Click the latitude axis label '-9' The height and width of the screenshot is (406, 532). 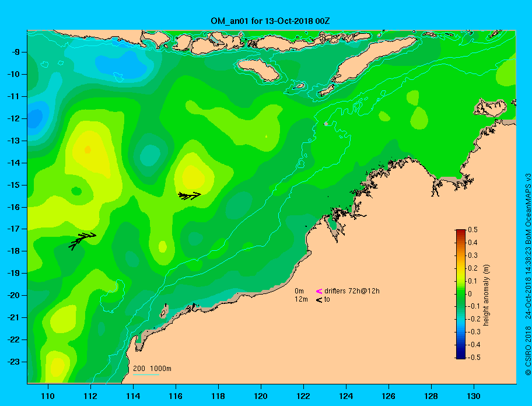coord(16,52)
